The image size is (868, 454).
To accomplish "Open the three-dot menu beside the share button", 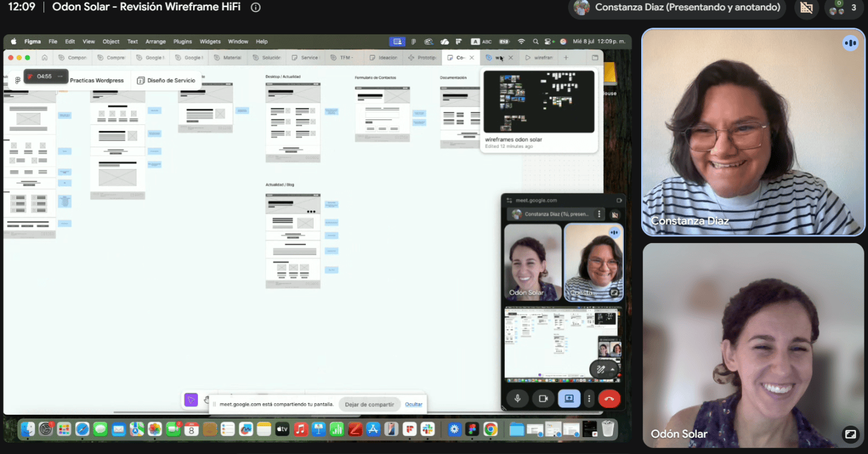I will point(589,399).
